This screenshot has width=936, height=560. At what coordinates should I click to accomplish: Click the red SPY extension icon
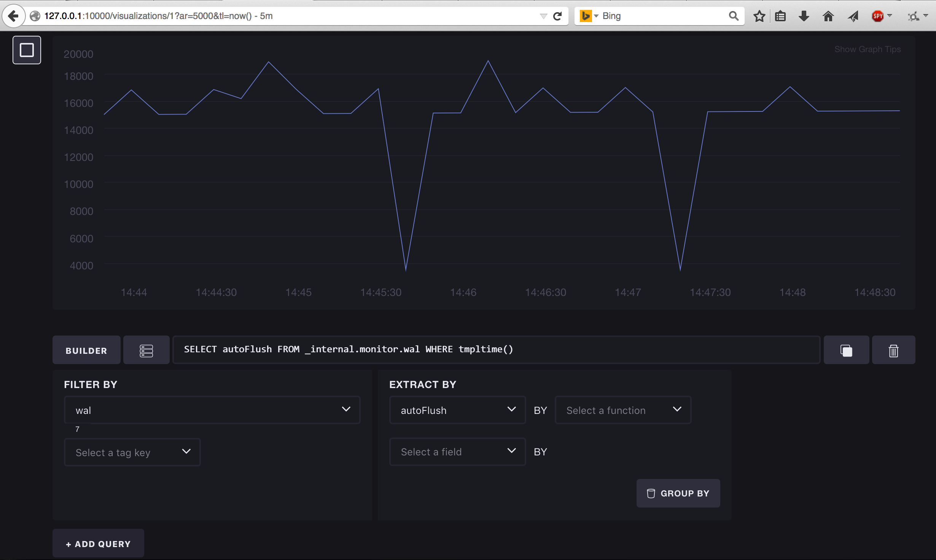click(x=877, y=16)
